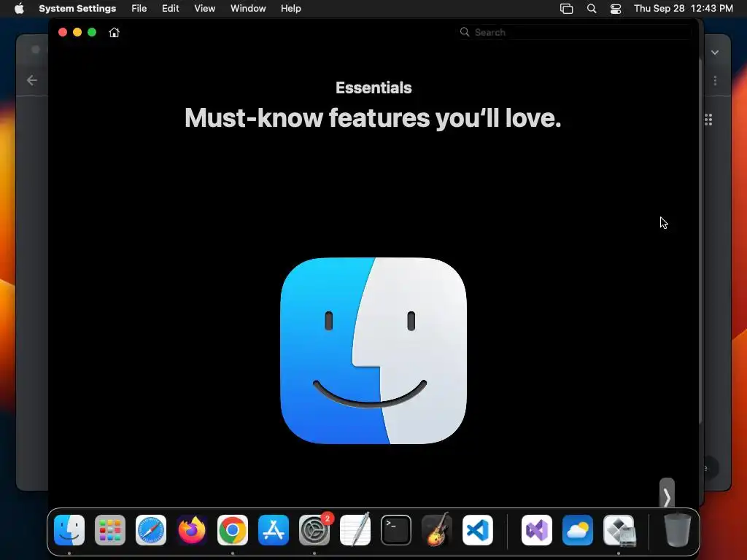Launch Google Chrome from the Dock

click(x=233, y=530)
